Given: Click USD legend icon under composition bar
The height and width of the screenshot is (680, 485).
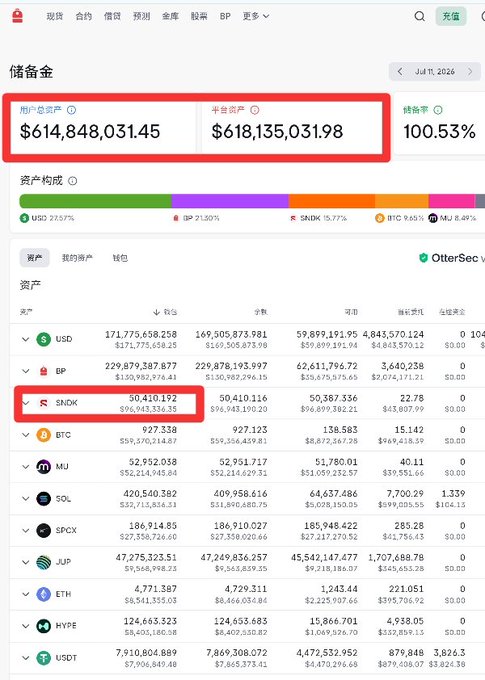Looking at the screenshot, I should [x=24, y=218].
